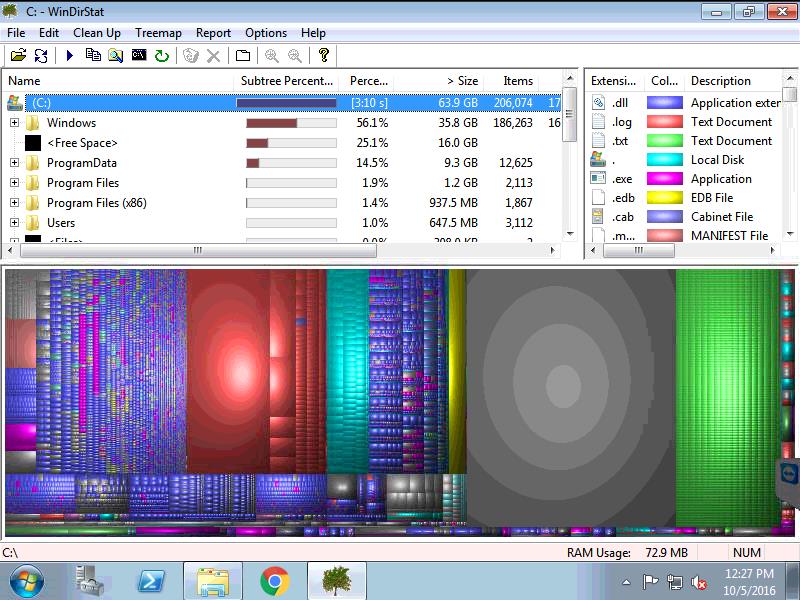The image size is (800, 600).
Task: Click the Command Prompt Here toolbar icon
Action: [139, 55]
